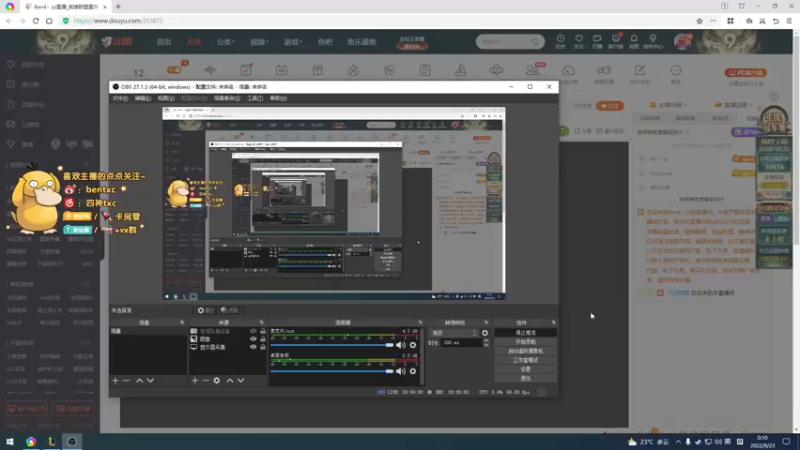Increase transition duration with stepper up arrow
Image resolution: width=800 pixels, height=450 pixels.
coord(486,341)
